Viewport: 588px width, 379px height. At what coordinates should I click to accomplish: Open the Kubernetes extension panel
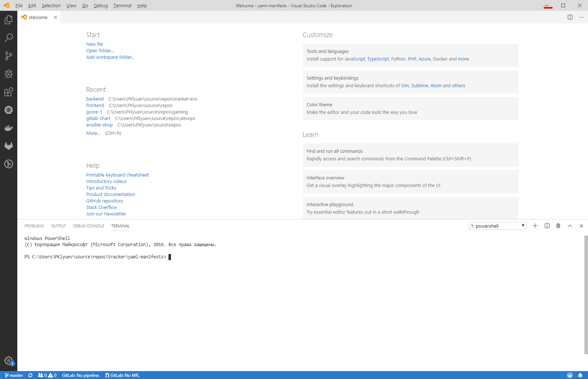tap(8, 110)
